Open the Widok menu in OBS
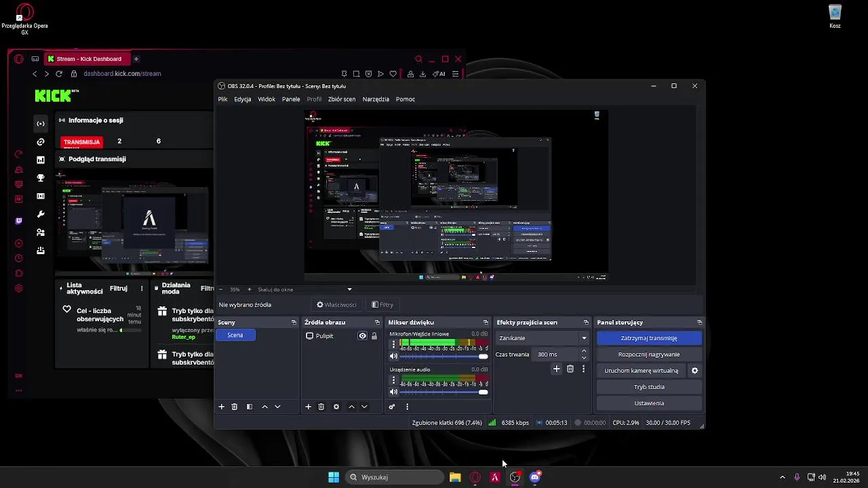 [x=267, y=99]
